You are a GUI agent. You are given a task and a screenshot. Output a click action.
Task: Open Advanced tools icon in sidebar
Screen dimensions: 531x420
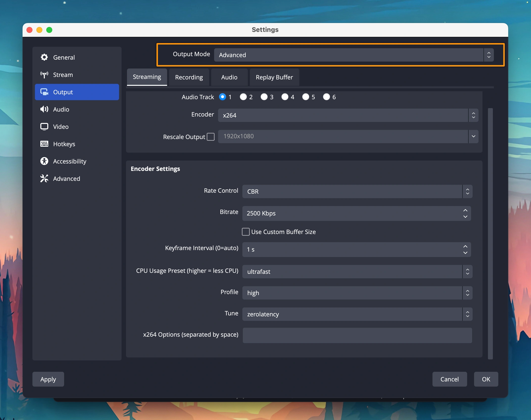pyautogui.click(x=44, y=179)
